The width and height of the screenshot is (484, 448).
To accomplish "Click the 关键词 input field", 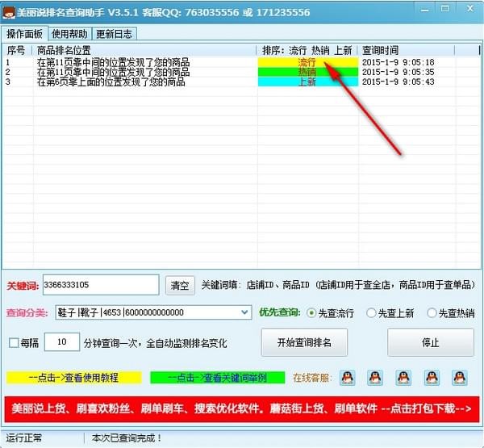I will (x=100, y=285).
